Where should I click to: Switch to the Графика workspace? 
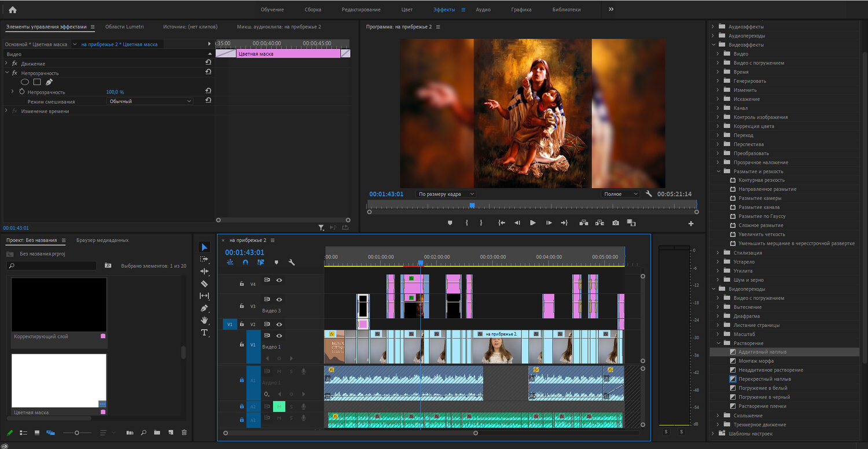click(521, 10)
